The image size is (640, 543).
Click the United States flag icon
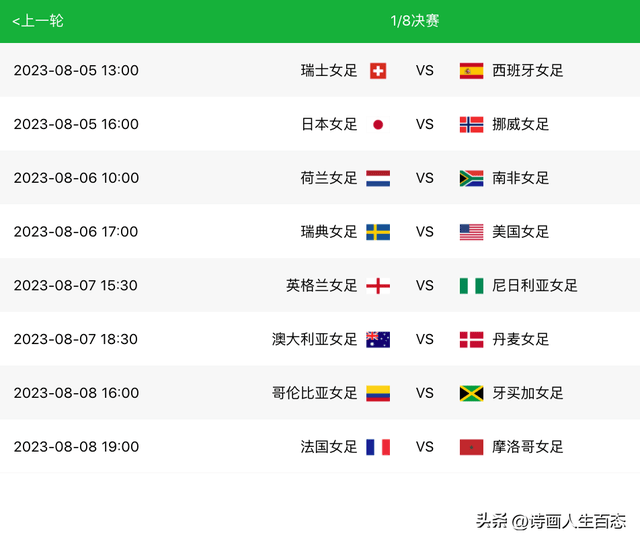pos(471,232)
